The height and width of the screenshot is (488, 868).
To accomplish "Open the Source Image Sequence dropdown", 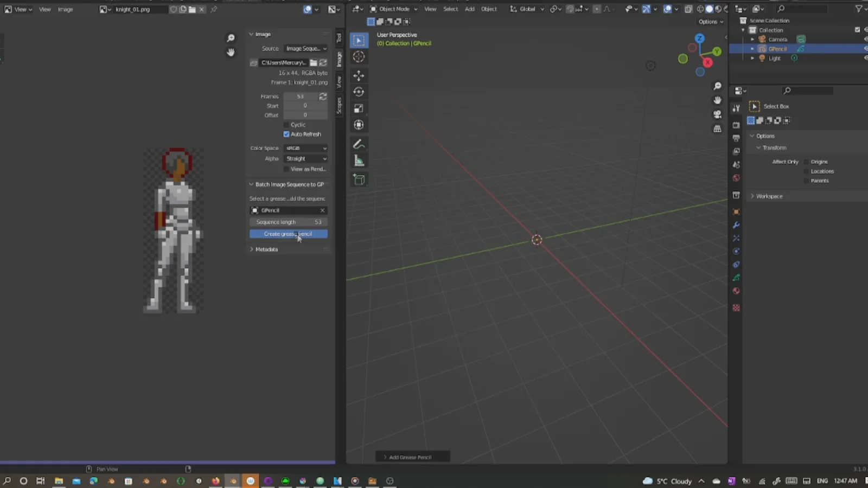I will (x=306, y=49).
